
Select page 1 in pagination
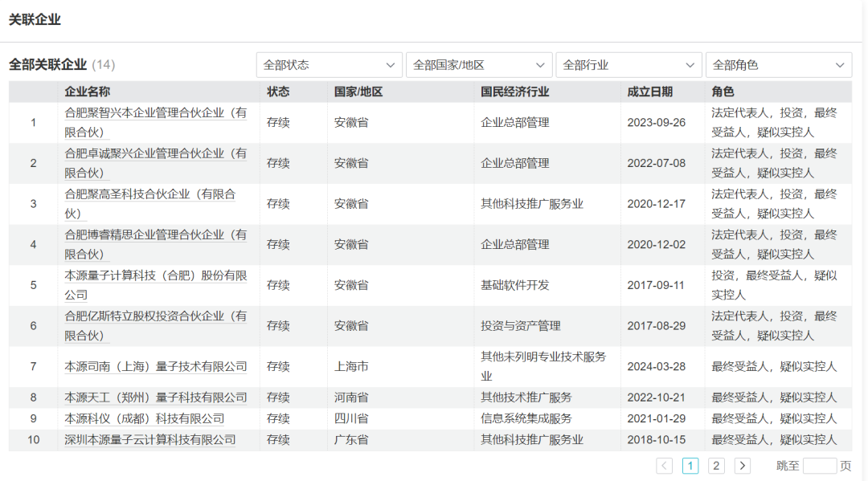coord(690,466)
